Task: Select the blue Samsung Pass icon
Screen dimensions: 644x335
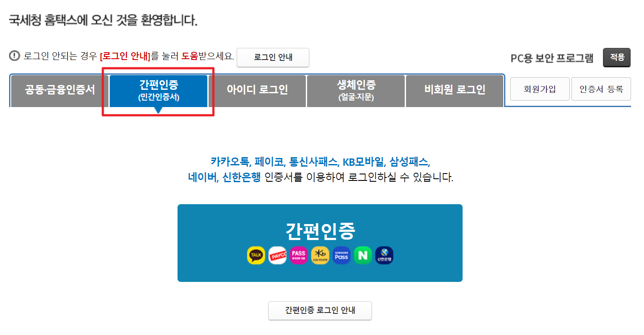Action: 341,256
